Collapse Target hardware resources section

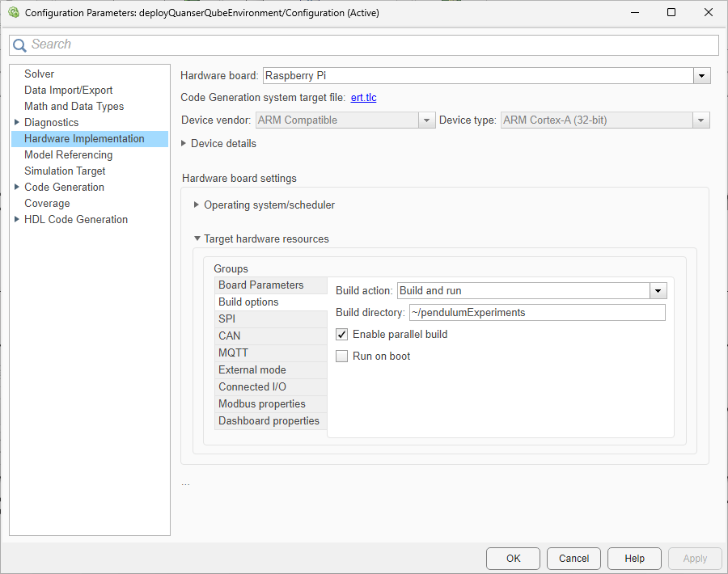click(197, 239)
